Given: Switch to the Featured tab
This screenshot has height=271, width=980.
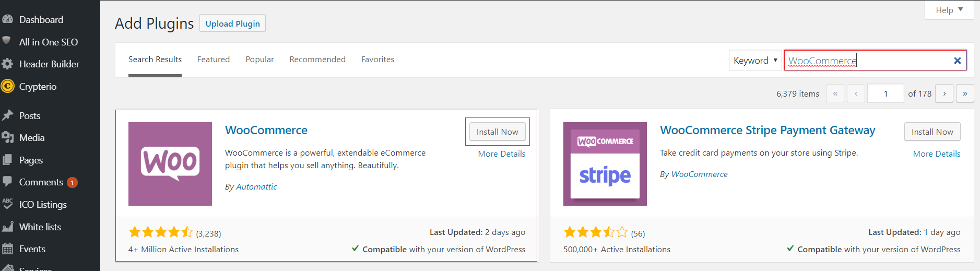Looking at the screenshot, I should pyautogui.click(x=213, y=59).
